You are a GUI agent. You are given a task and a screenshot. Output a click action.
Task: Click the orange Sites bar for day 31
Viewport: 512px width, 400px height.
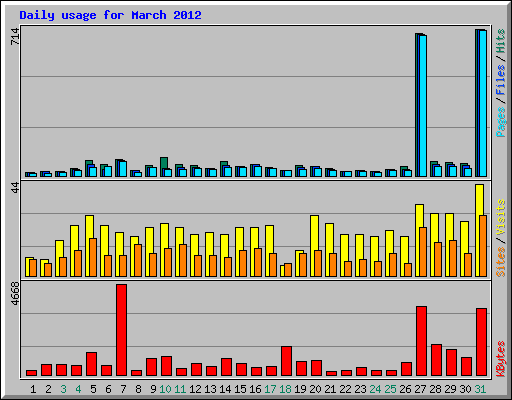coord(483,246)
